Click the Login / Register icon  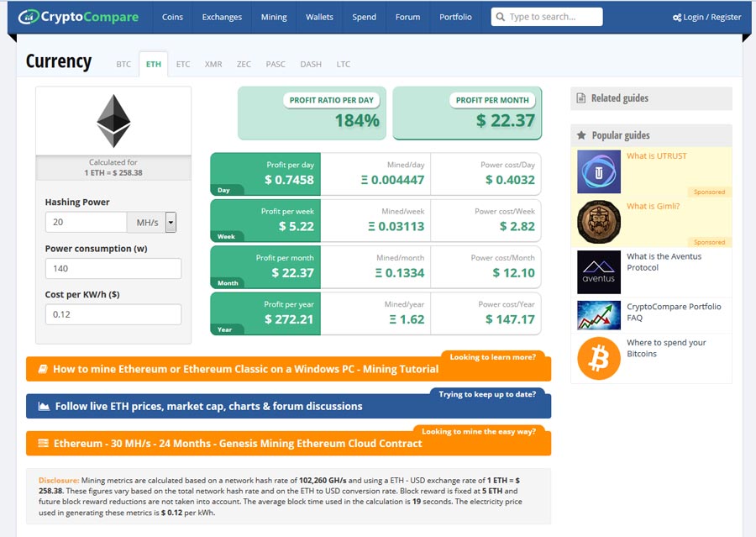pos(677,18)
